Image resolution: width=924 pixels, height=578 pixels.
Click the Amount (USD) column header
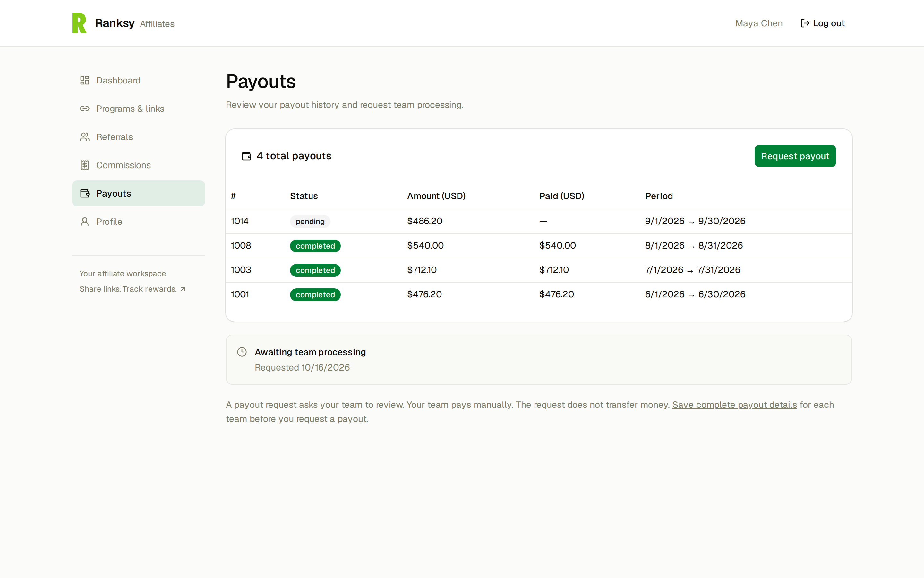tap(436, 196)
